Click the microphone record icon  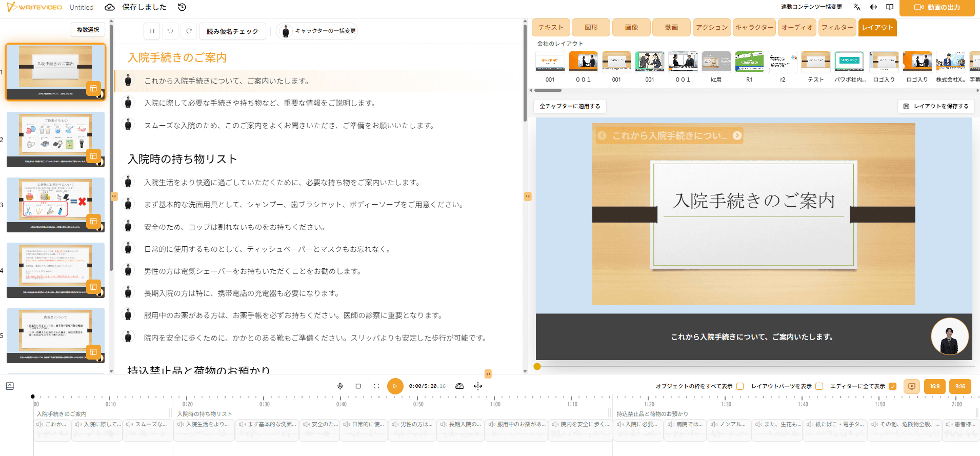tap(340, 386)
